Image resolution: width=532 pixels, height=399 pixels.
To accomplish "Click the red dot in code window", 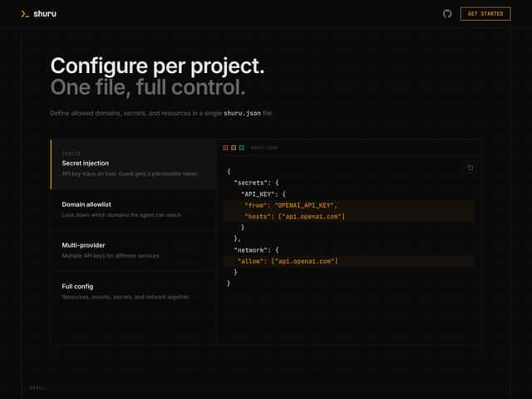I will [x=225, y=148].
